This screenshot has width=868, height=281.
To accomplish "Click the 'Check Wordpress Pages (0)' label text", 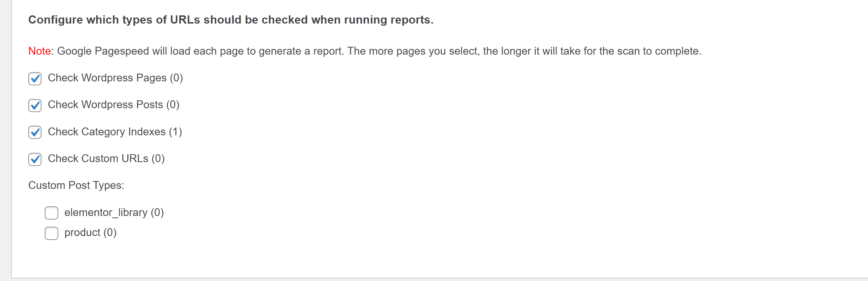I will click(x=116, y=78).
